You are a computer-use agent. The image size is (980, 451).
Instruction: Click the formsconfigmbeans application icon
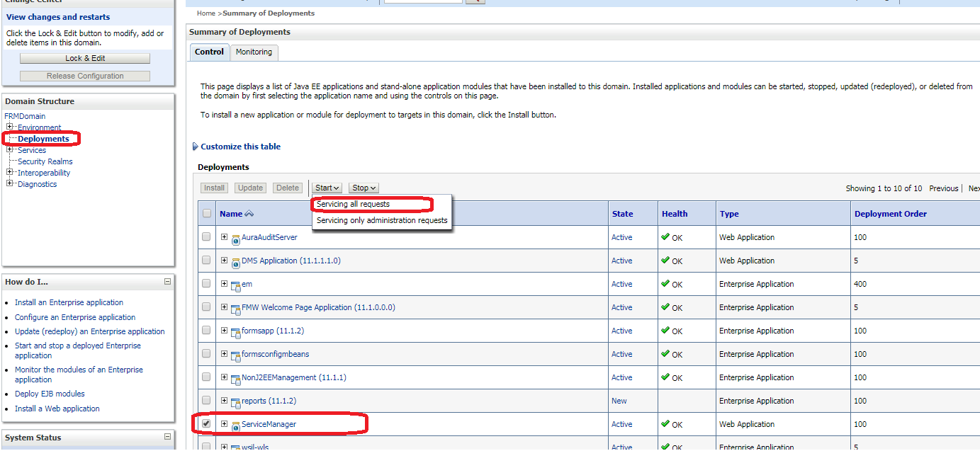point(236,355)
